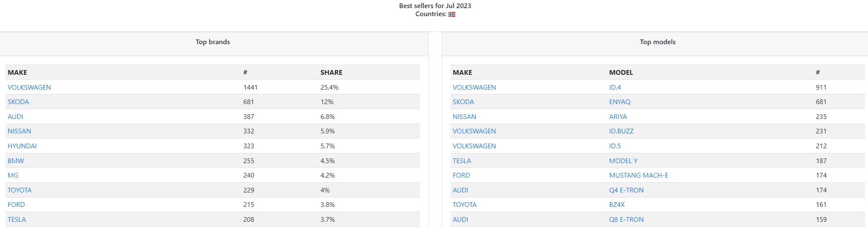Click the SHARE column header
This screenshot has height=229, width=868.
[x=331, y=73]
